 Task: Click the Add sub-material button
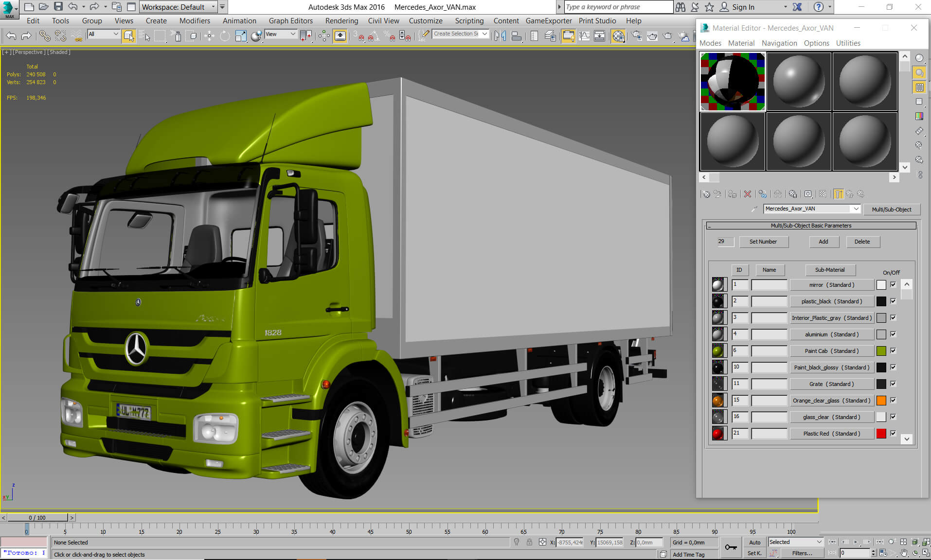coord(824,242)
